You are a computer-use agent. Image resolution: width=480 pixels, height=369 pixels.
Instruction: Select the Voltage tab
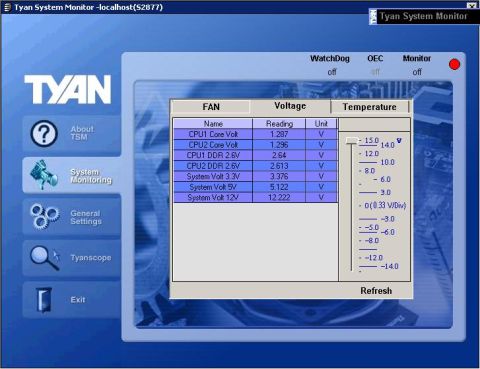[x=290, y=106]
